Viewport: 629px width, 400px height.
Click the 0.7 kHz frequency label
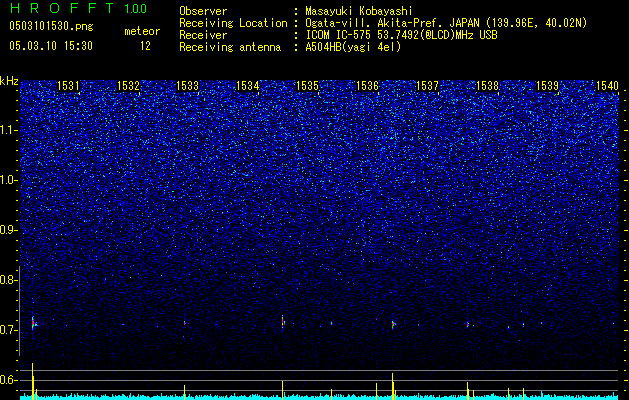[9, 330]
